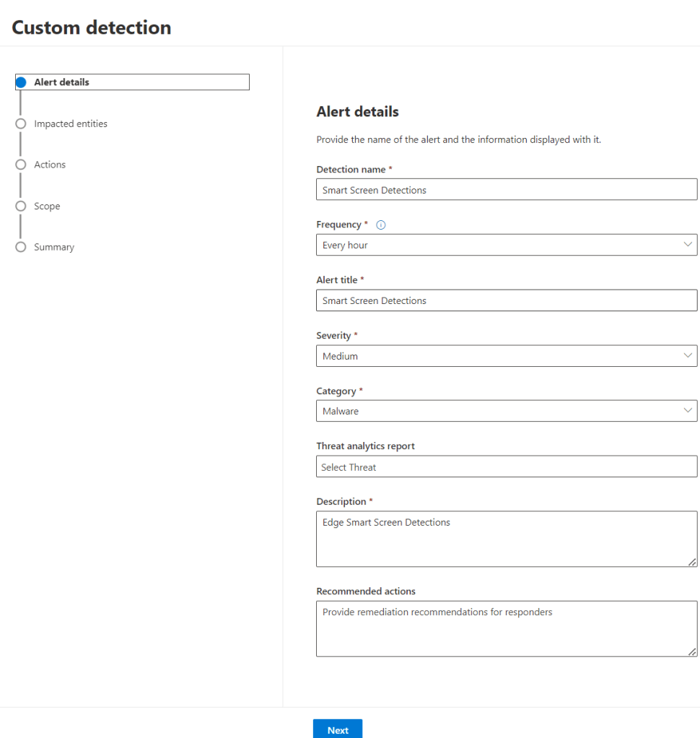Expand the Severity dropdown
Screen dimensions: 700x738
click(x=506, y=356)
